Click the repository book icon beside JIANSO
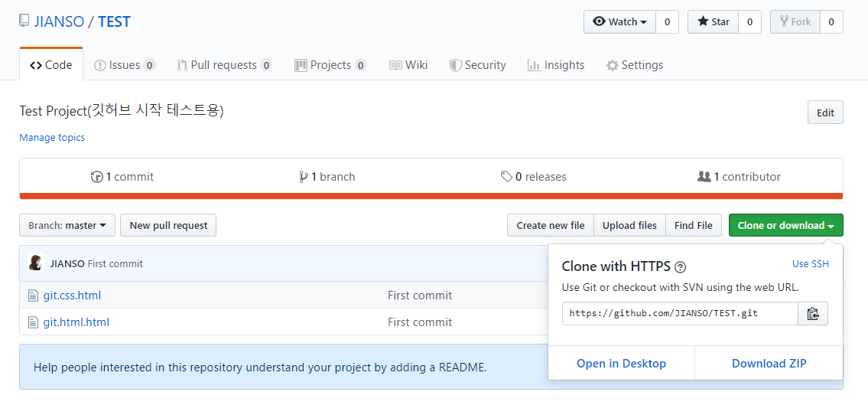The image size is (868, 418). point(24,21)
